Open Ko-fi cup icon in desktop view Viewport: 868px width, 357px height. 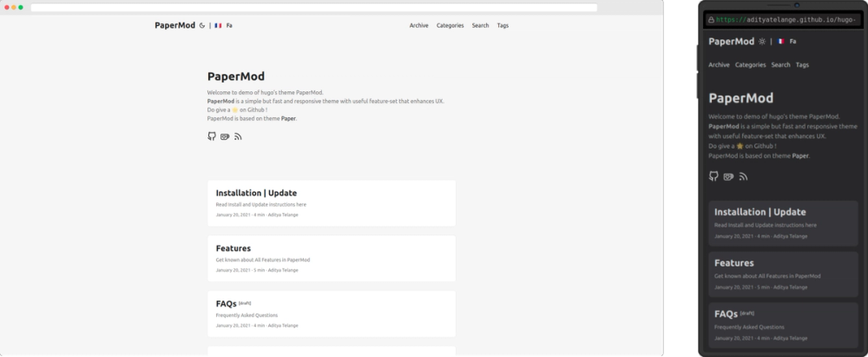tap(225, 136)
